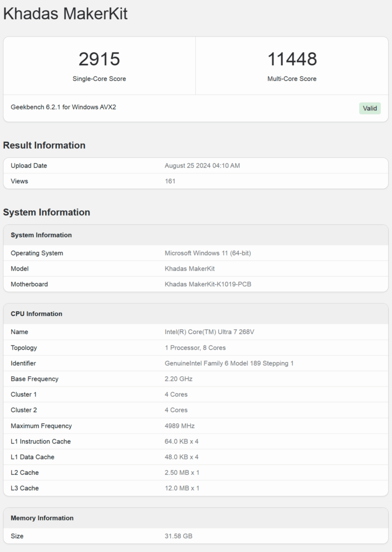Select the Views count 161
This screenshot has height=552, width=392.
(170, 181)
